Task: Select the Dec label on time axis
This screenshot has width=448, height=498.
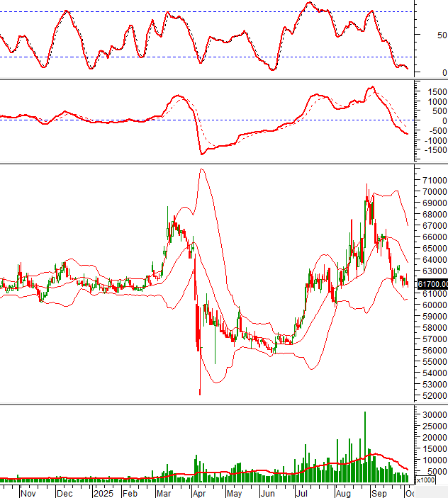Action: click(x=65, y=492)
